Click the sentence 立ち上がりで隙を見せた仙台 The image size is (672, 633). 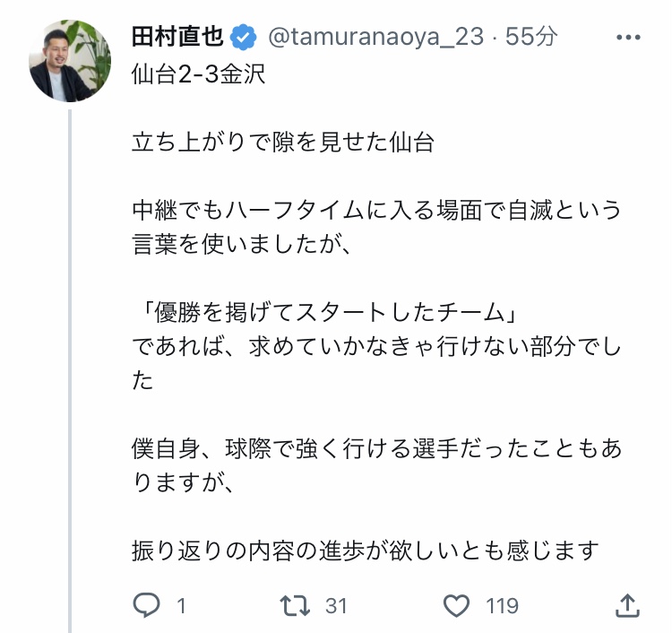pyautogui.click(x=283, y=143)
